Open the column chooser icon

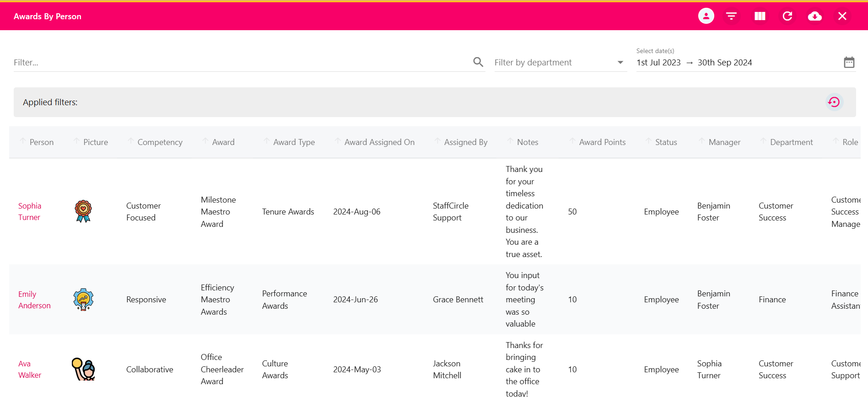(760, 16)
